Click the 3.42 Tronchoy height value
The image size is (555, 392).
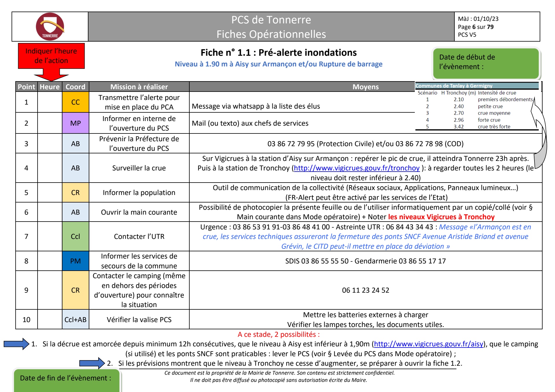459,127
